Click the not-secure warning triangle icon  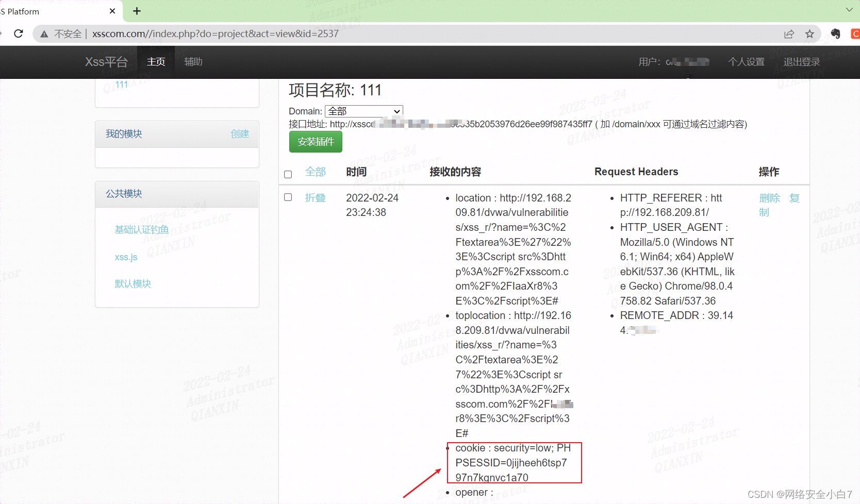(44, 34)
